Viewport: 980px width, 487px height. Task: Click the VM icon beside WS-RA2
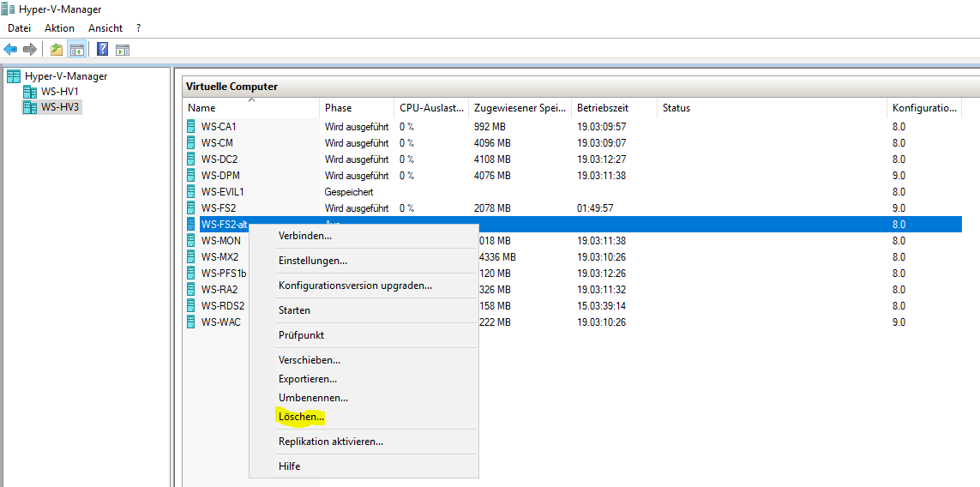[190, 289]
